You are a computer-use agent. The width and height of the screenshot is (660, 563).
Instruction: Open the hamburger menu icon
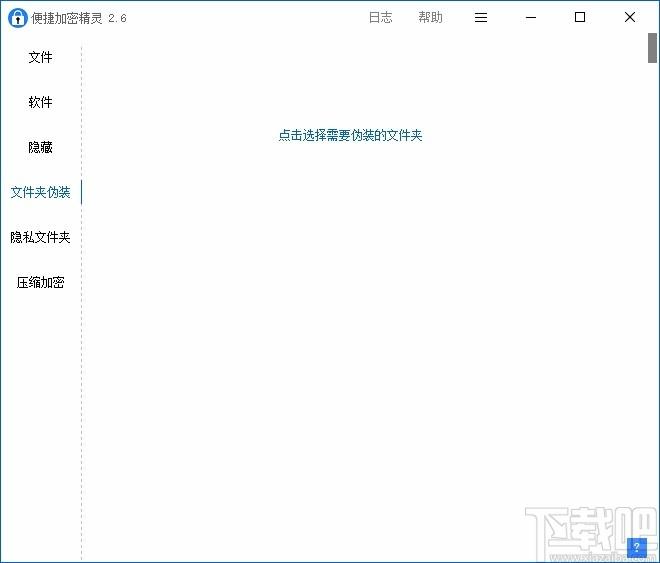tap(481, 17)
